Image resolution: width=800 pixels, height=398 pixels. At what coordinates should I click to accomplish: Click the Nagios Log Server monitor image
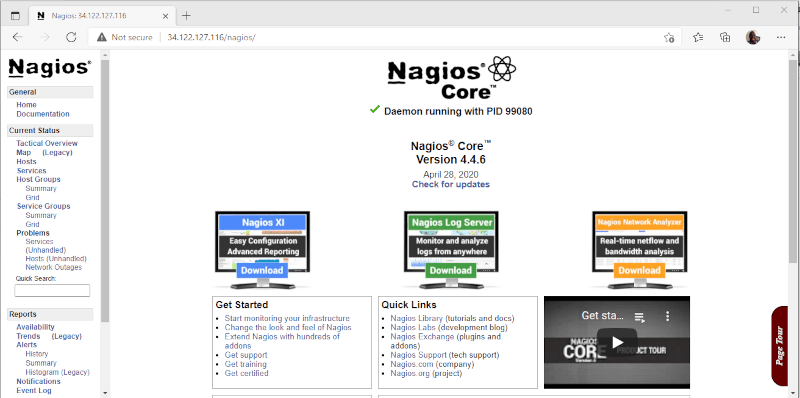pos(451,250)
